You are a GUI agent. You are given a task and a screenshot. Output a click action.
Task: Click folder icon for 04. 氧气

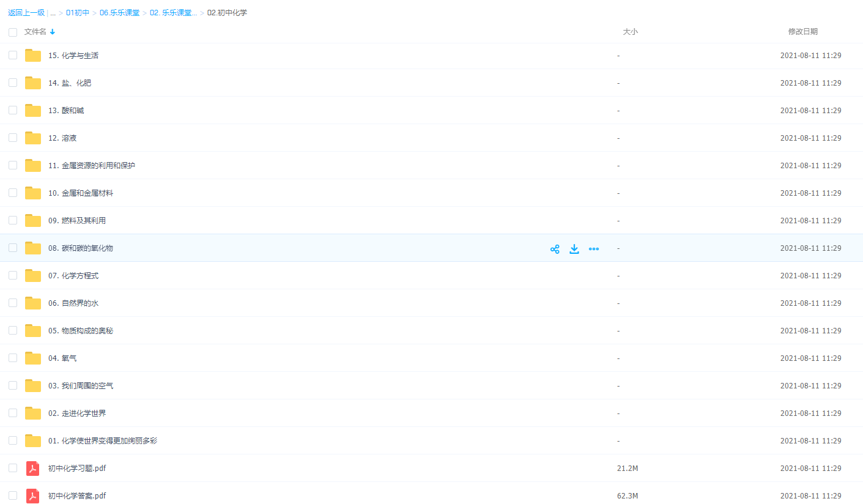[33, 358]
